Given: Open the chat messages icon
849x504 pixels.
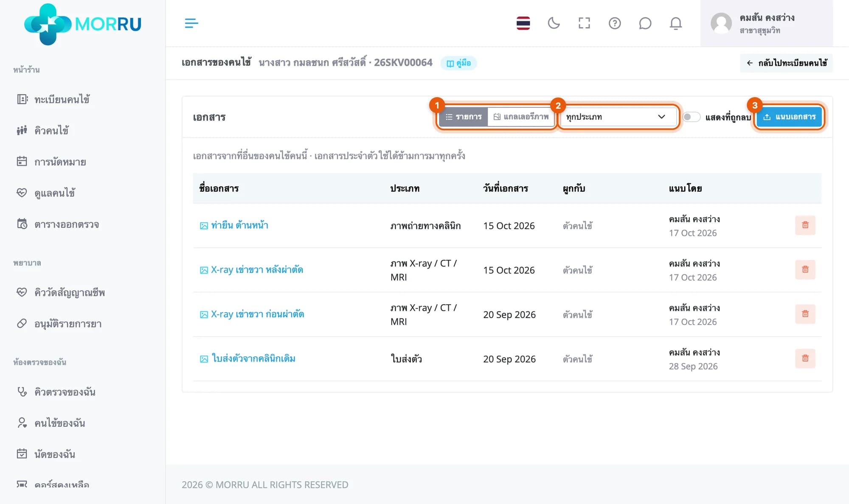Looking at the screenshot, I should click(x=645, y=23).
